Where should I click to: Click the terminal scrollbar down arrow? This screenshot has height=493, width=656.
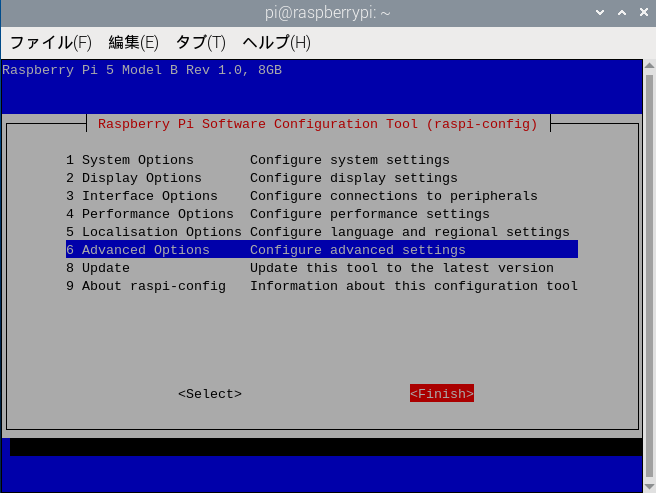(x=649, y=487)
